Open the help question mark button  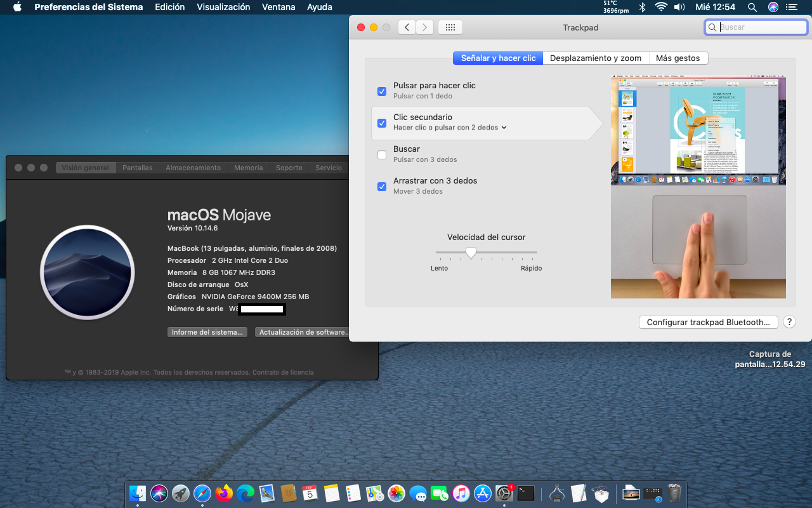pyautogui.click(x=789, y=322)
